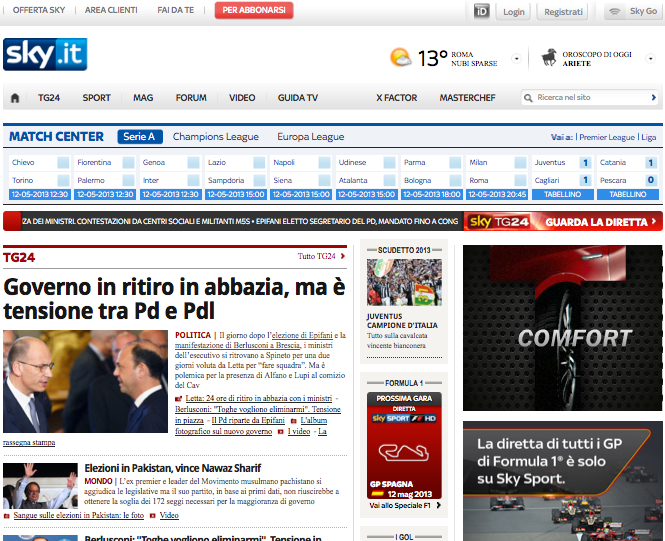
Task: Expand the Roma weather city dropdown
Action: pos(516,58)
